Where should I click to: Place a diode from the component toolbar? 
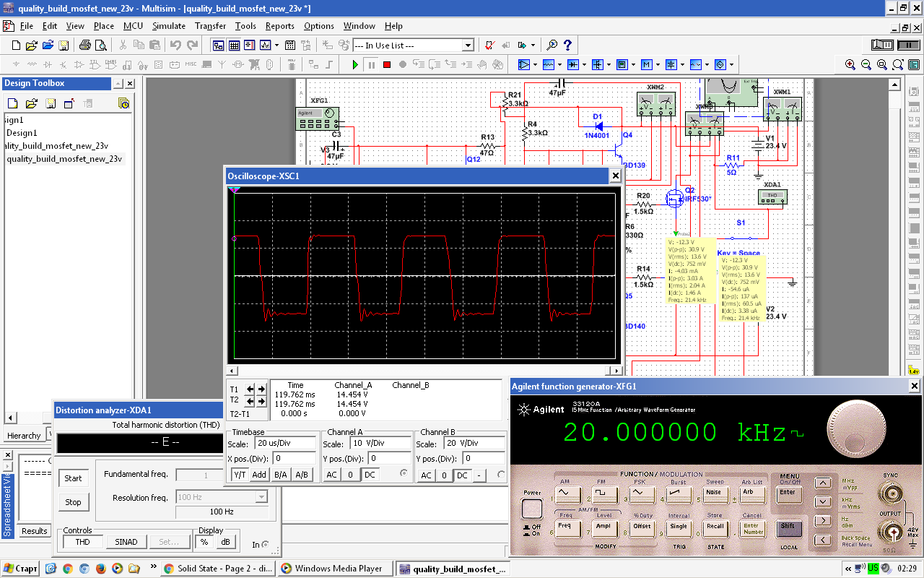pos(47,64)
